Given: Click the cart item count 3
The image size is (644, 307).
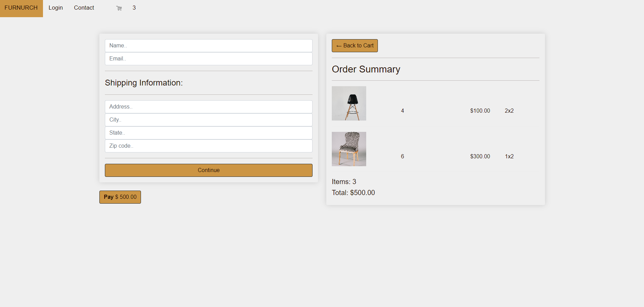Looking at the screenshot, I should pyautogui.click(x=134, y=8).
